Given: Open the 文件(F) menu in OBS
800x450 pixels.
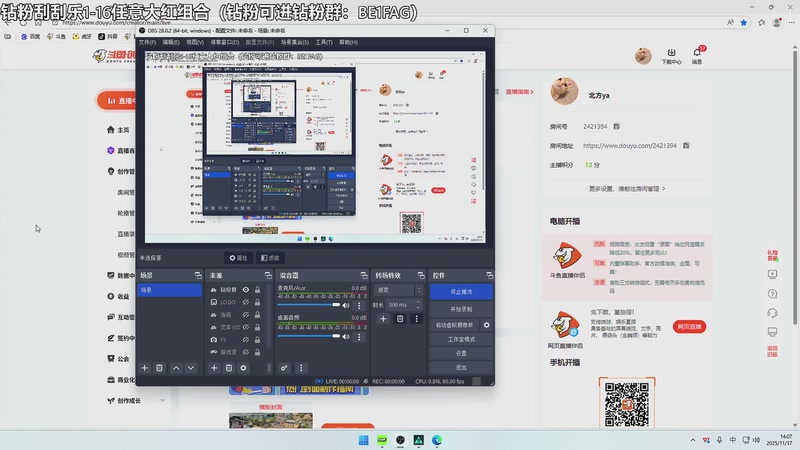Looking at the screenshot, I should click(147, 42).
